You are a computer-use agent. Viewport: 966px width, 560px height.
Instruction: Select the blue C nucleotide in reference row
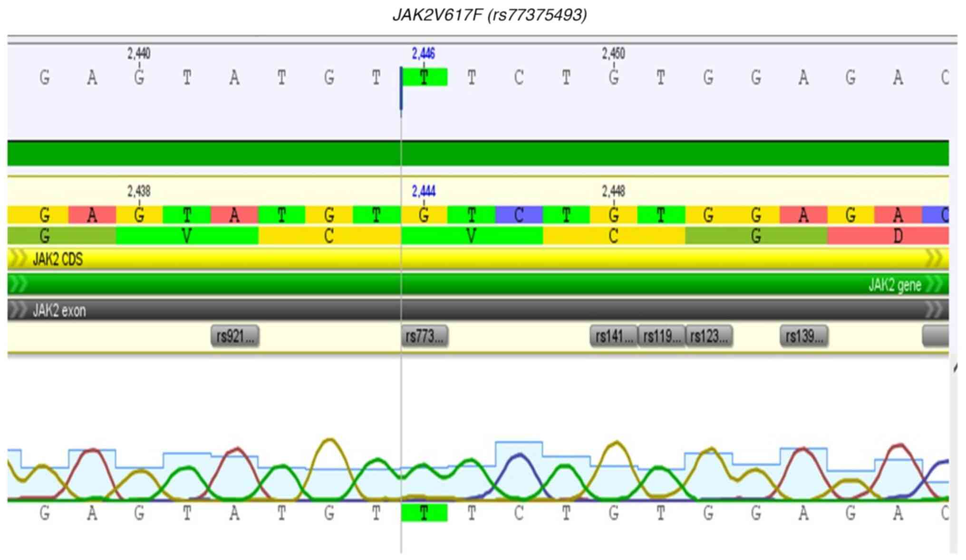pos(519,215)
